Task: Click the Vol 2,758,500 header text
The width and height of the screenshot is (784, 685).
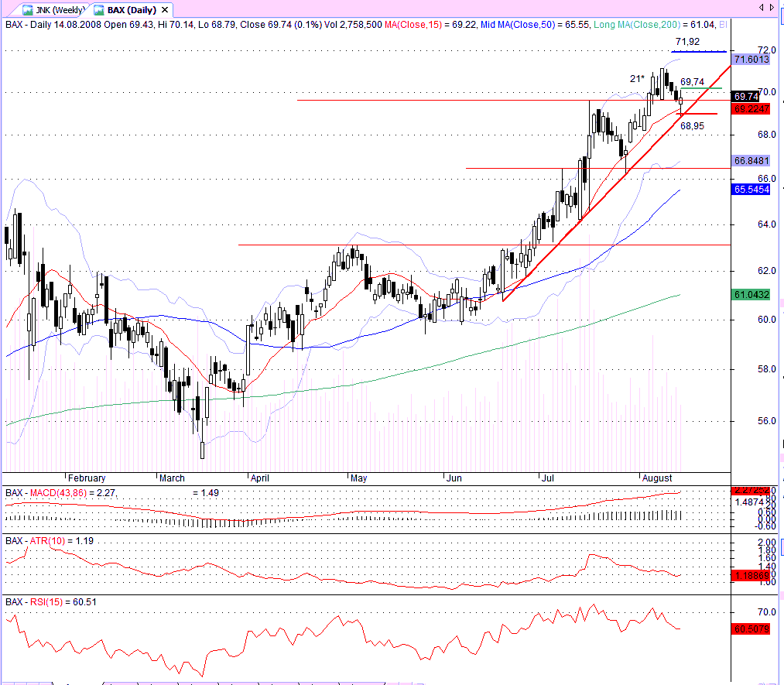Action: (x=353, y=25)
